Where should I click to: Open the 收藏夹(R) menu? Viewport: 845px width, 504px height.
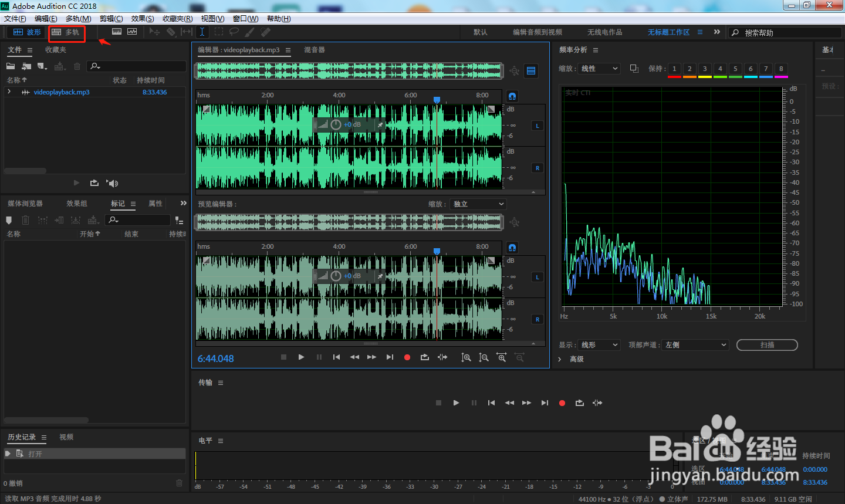(x=177, y=19)
